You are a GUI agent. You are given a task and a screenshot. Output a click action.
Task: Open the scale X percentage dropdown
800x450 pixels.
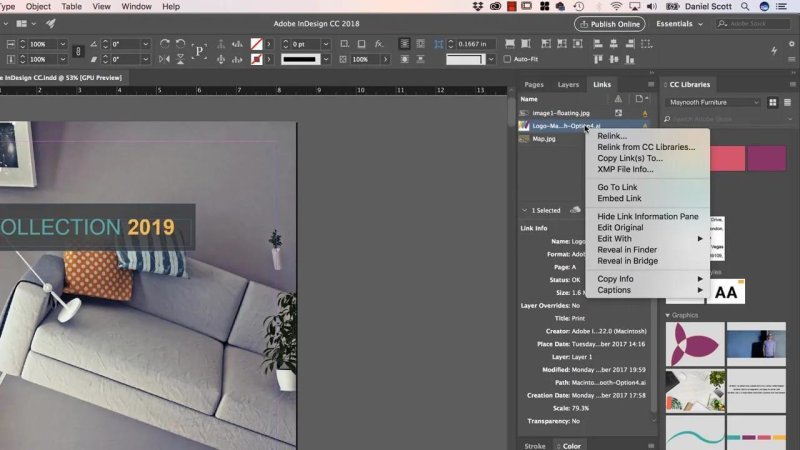(62, 44)
